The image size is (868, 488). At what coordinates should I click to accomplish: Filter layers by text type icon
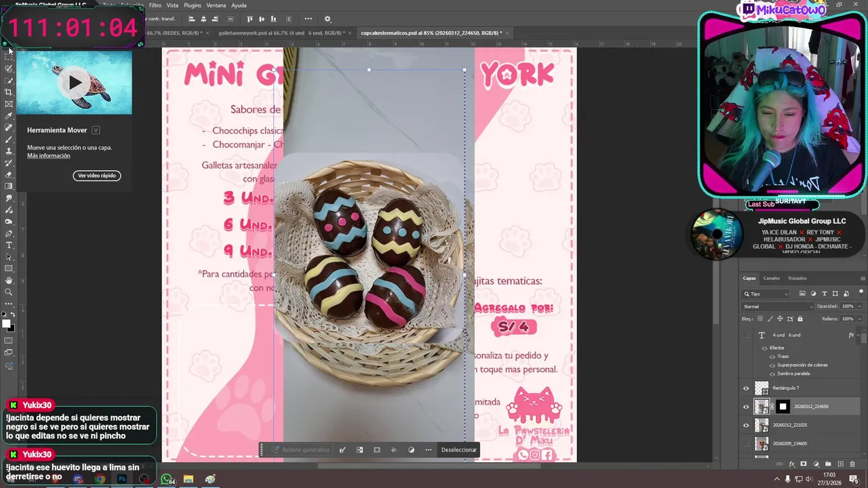coord(825,293)
